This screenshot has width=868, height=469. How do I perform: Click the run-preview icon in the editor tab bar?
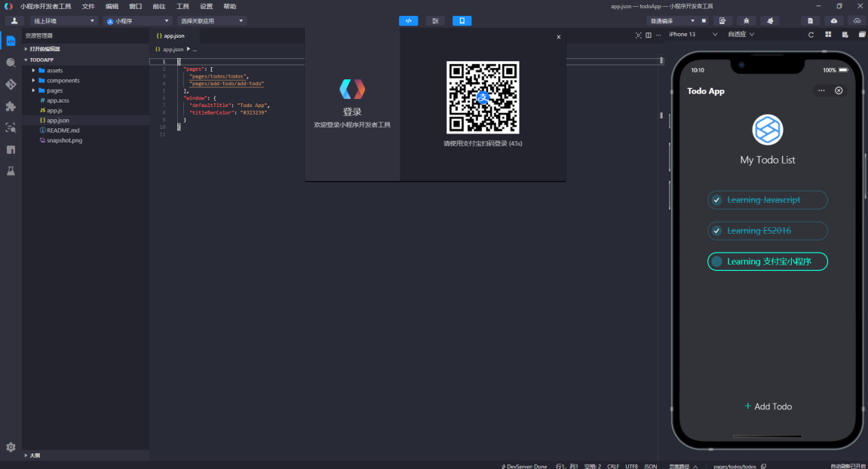tap(638, 35)
